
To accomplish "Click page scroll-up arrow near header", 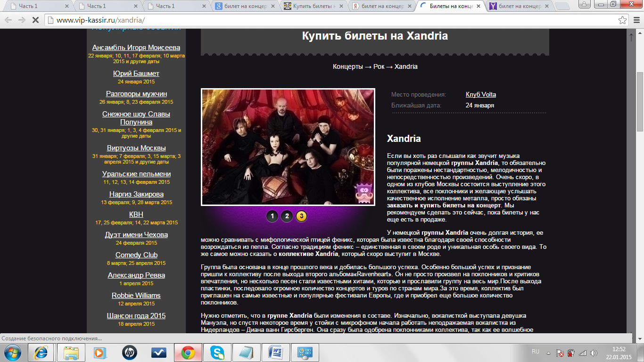I will (x=631, y=38).
